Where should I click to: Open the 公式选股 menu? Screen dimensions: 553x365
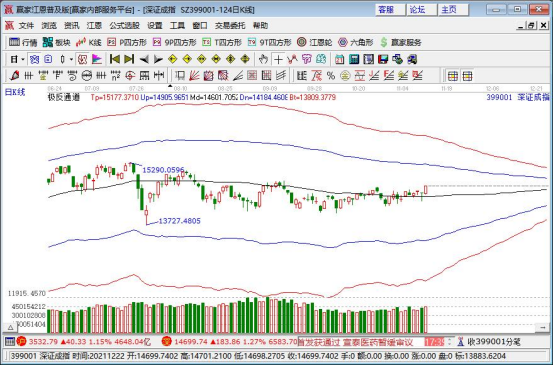click(x=124, y=25)
